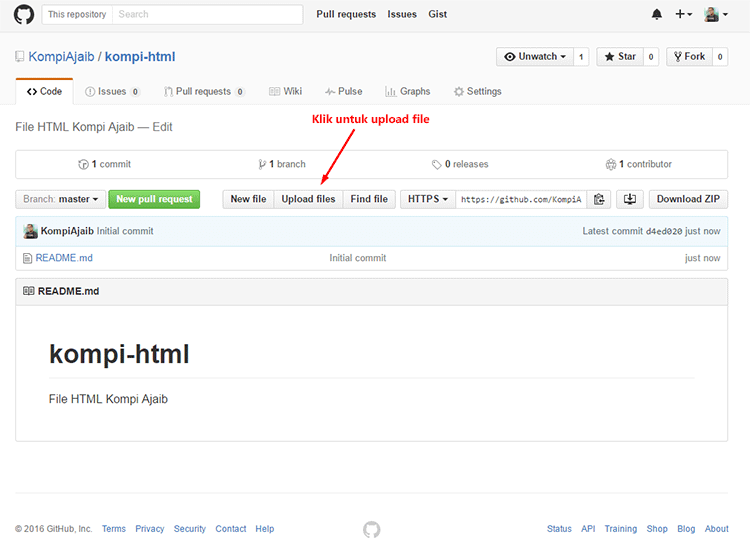This screenshot has height=553, width=750.
Task: Open the Unwatch dropdown button
Action: click(x=535, y=56)
